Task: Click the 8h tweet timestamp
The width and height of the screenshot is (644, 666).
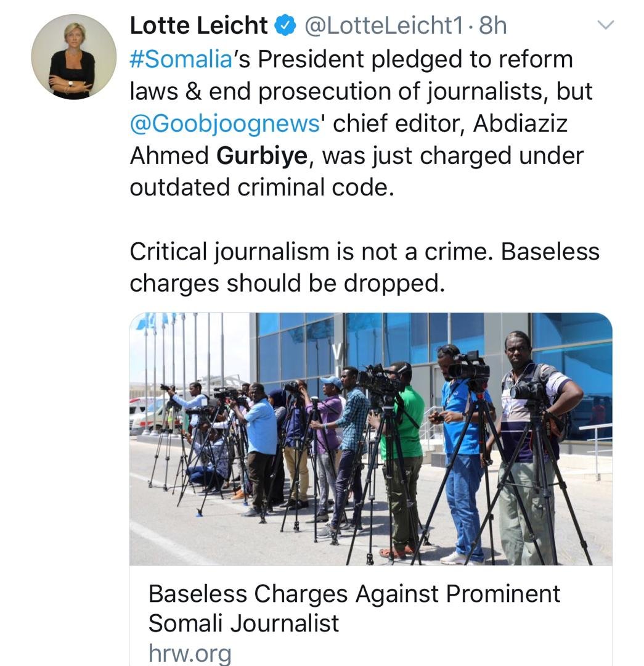Action: (x=492, y=26)
